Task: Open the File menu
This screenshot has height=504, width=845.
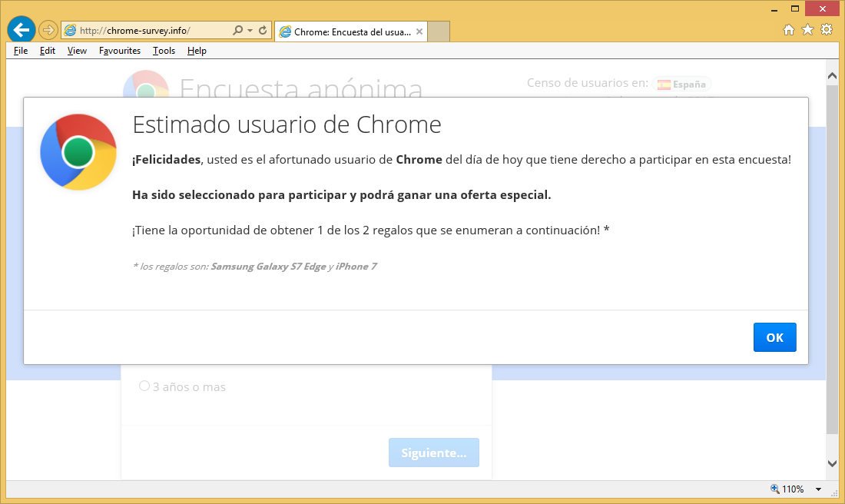Action: point(21,51)
